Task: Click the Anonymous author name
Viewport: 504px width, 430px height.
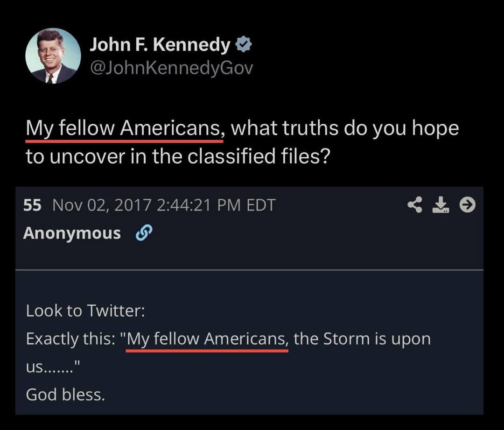Action: [72, 233]
